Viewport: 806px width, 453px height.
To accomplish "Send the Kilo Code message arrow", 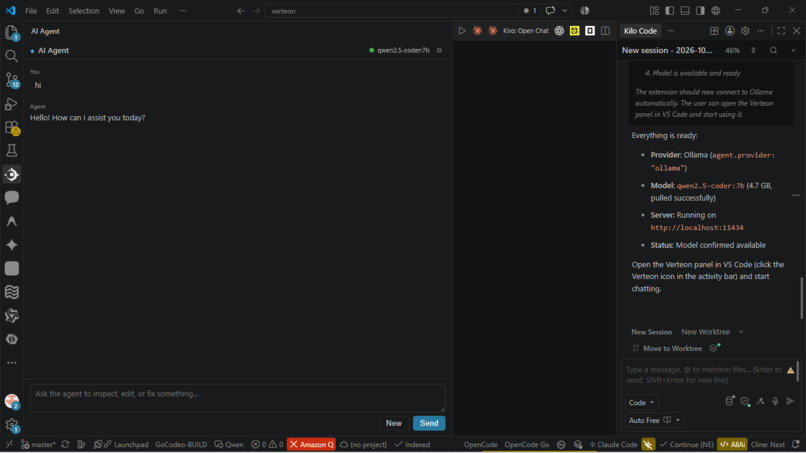I will tap(790, 401).
